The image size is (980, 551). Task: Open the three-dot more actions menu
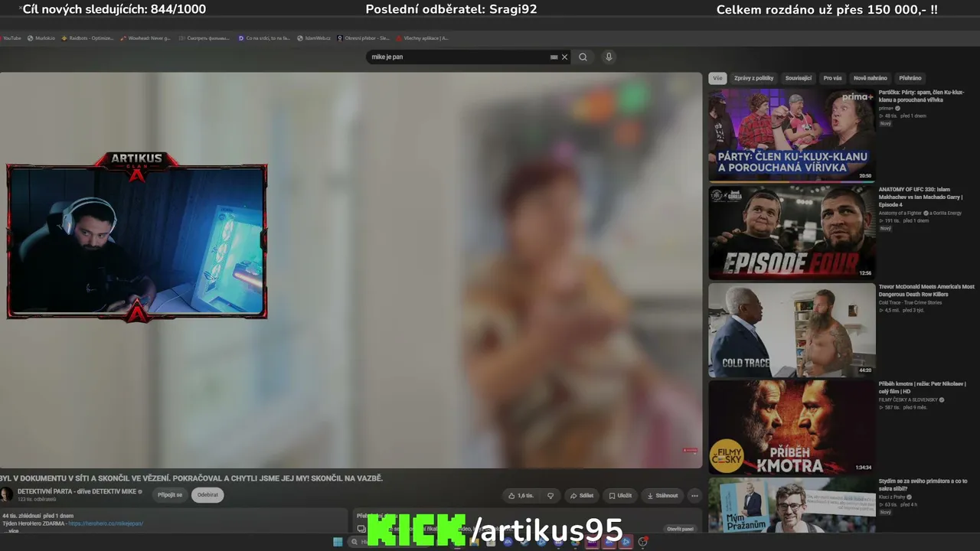pos(694,495)
